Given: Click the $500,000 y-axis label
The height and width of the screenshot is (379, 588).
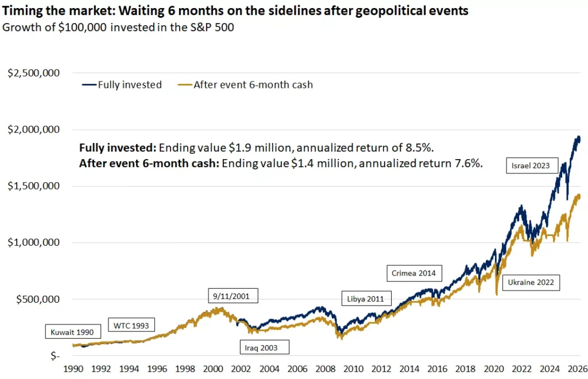Looking at the screenshot, I should [37, 299].
